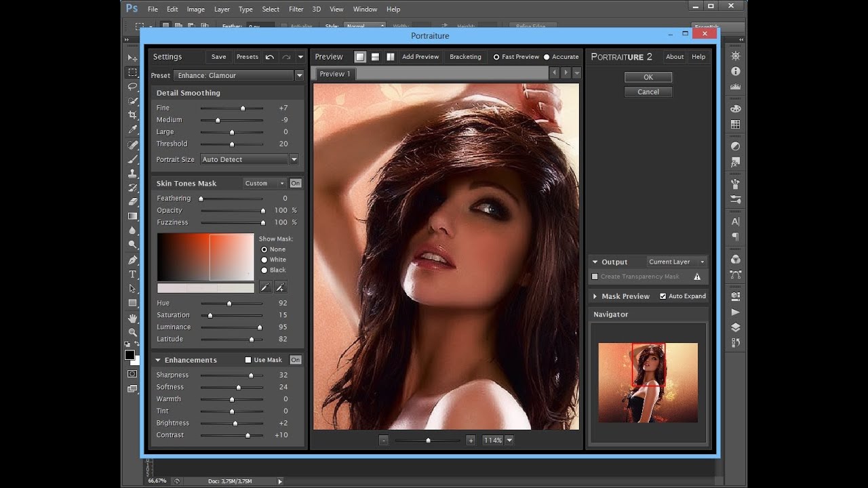
Task: Click the Sharpness slider handle
Action: click(x=251, y=375)
